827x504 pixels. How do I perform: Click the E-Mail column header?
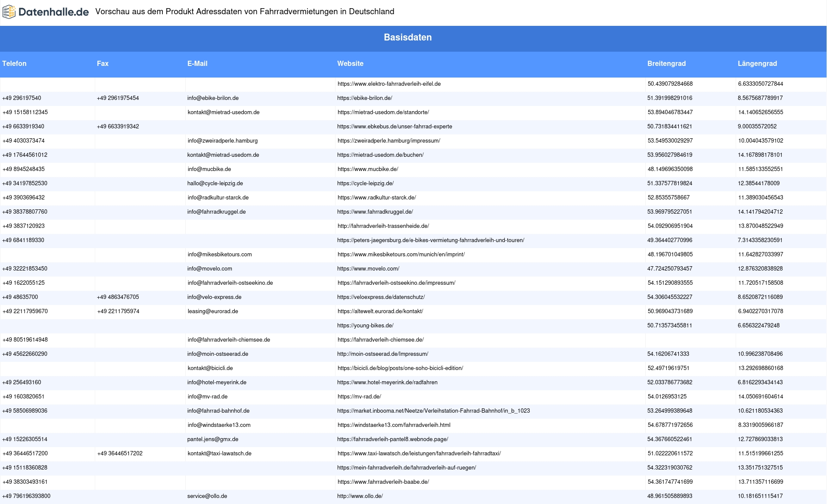point(197,64)
